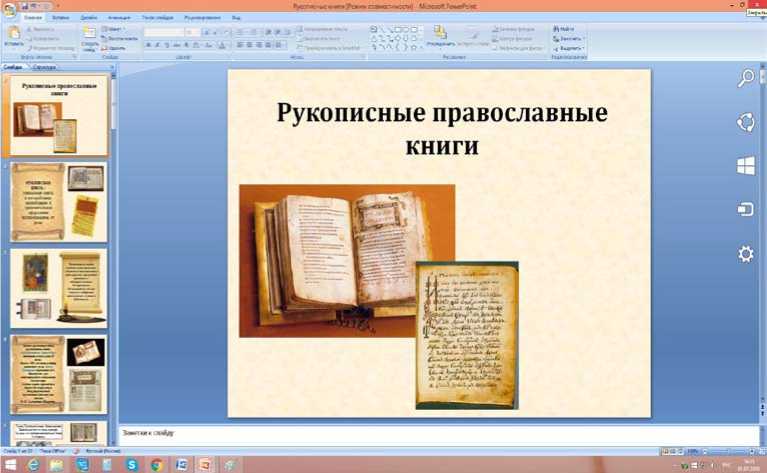767x473 pixels.
Task: Open the font name combo box
Action: click(x=163, y=32)
